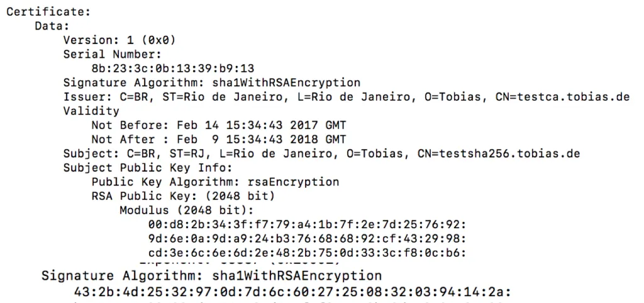Click the 'Public Key Algorithm: rsaEncryption' line

click(x=215, y=182)
